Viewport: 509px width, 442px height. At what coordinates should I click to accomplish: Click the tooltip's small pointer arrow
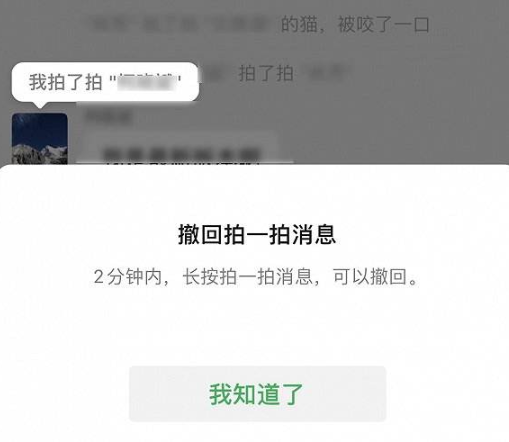pos(40,105)
